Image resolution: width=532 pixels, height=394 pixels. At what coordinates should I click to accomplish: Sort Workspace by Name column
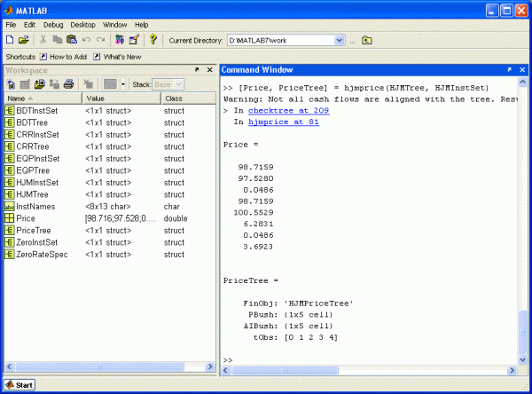coord(43,98)
